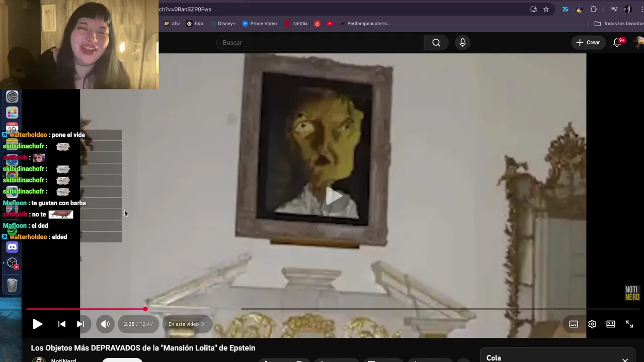The height and width of the screenshot is (362, 644).
Task: Open the Netflix bookmark
Action: click(296, 24)
